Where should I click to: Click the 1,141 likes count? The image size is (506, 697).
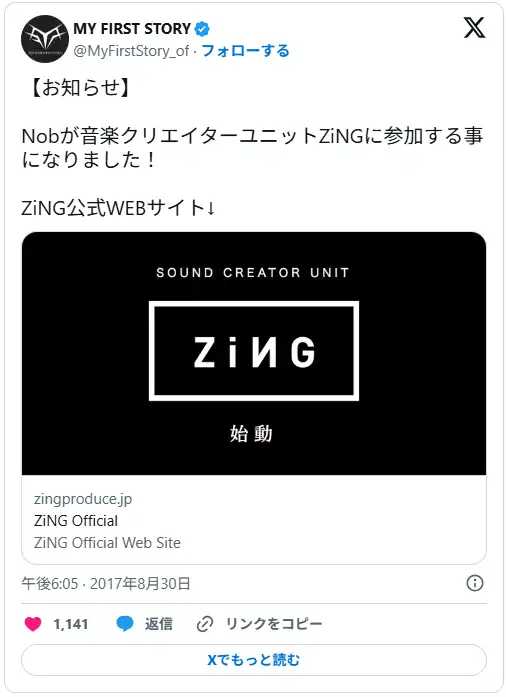[71, 624]
